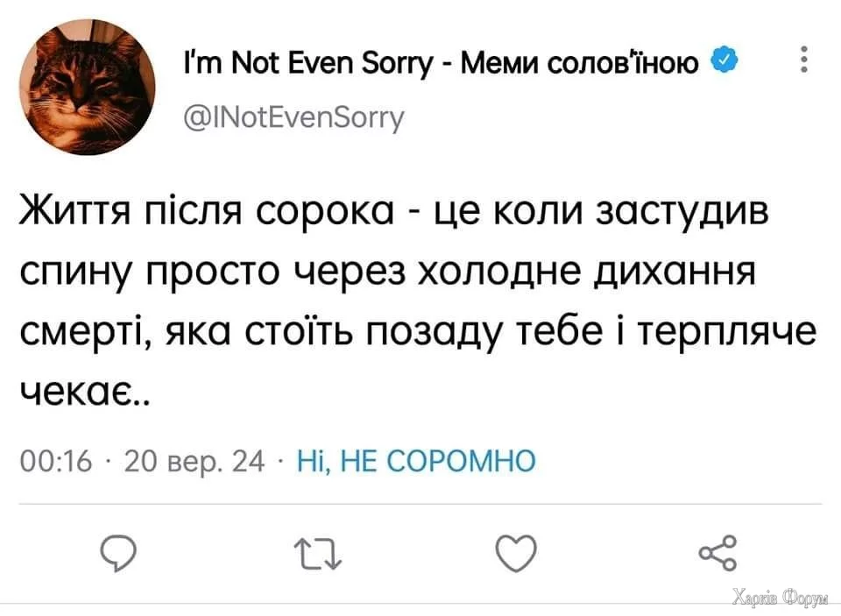The image size is (841, 616).
Task: Open the @INotEvenSorry handle
Action: click(x=293, y=116)
